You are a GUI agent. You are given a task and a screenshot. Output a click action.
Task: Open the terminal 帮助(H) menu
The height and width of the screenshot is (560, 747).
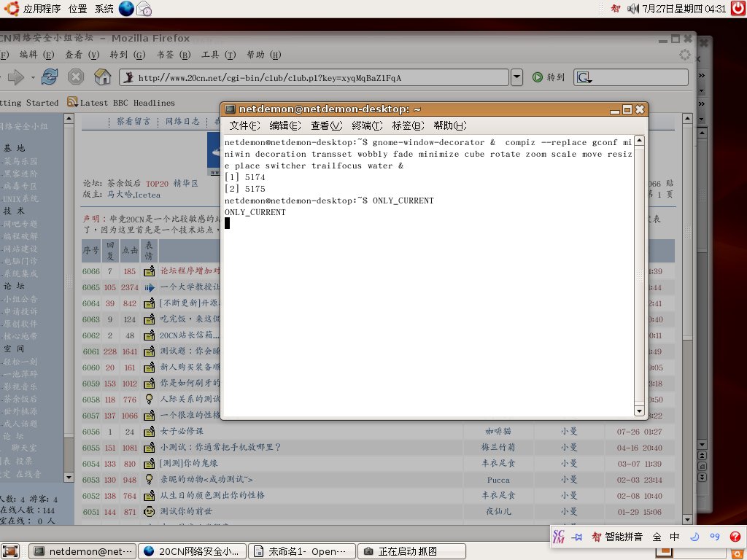point(450,125)
